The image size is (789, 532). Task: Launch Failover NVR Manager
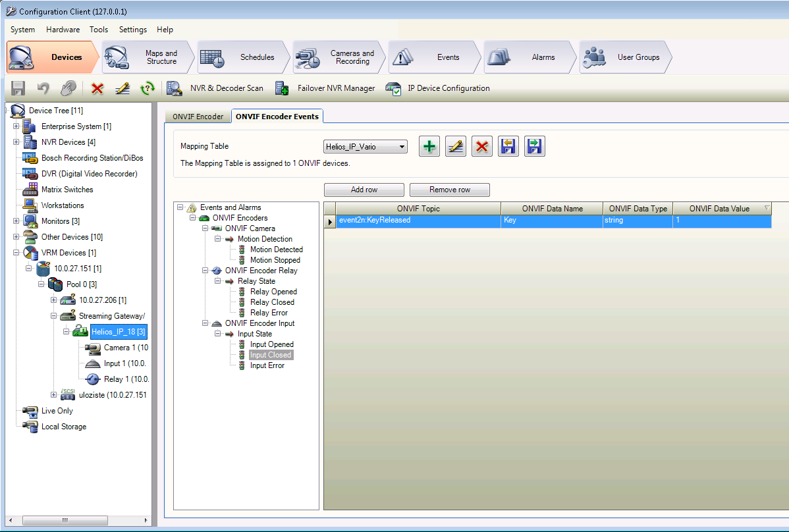(x=325, y=88)
